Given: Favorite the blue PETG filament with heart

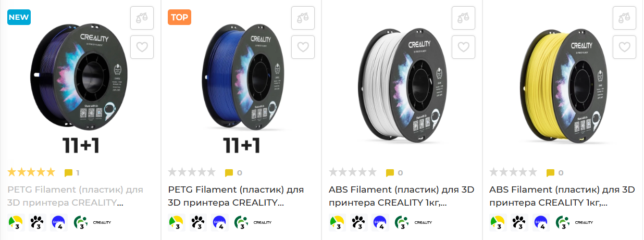Looking at the screenshot, I should click(303, 47).
